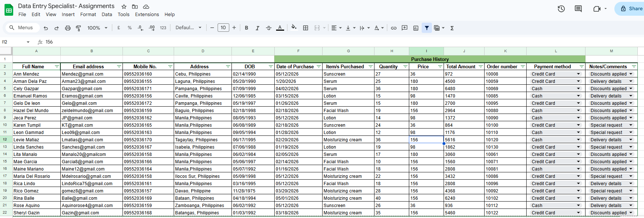Decrease font size with minus button
This screenshot has height=218, width=644.
(x=212, y=28)
